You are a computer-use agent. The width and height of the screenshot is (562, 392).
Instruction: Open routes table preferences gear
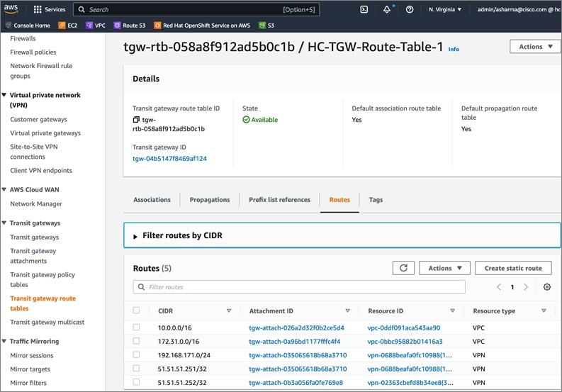(546, 287)
